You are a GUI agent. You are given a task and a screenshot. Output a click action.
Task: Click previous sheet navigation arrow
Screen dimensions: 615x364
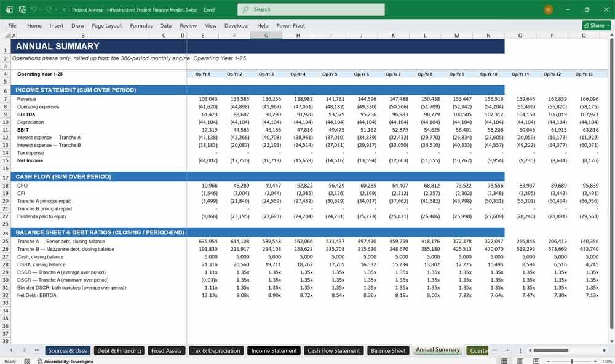tap(12, 350)
